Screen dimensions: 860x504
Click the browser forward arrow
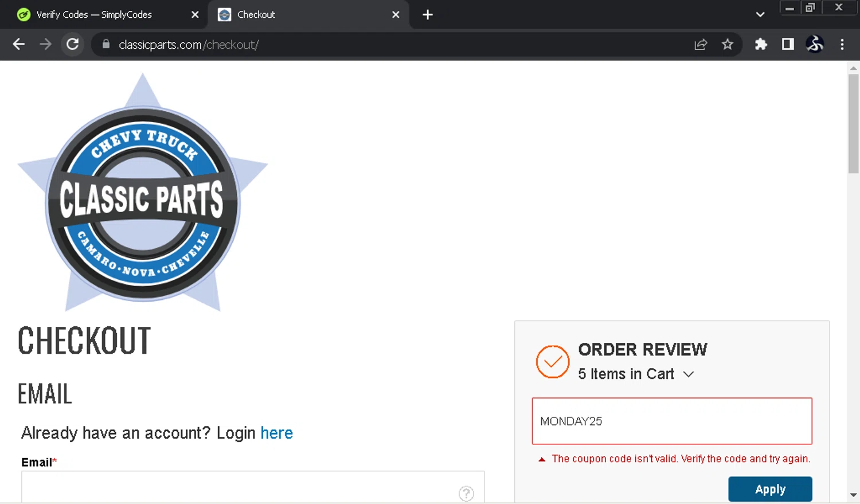pos(45,44)
